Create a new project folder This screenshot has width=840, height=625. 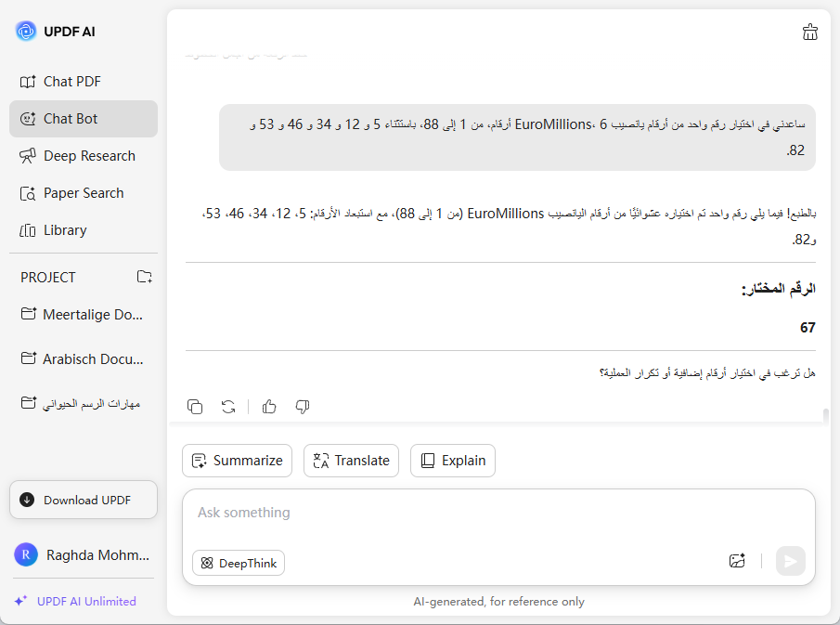144,277
